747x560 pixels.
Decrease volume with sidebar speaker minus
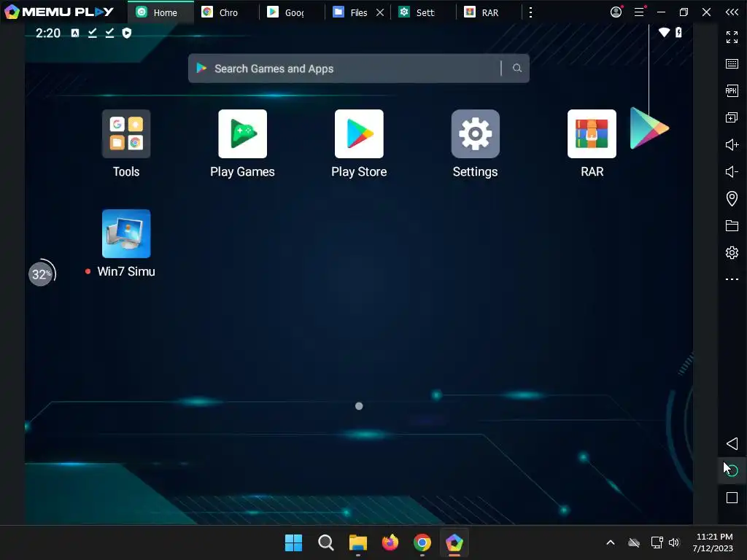coord(732,171)
